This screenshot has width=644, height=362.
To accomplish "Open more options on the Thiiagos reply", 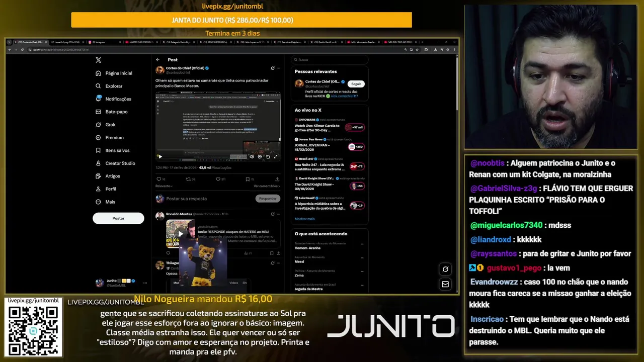I will click(278, 263).
